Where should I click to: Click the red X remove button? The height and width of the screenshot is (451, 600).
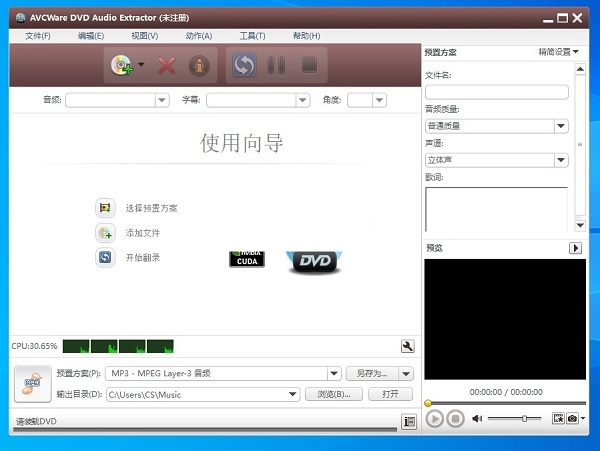(x=167, y=66)
